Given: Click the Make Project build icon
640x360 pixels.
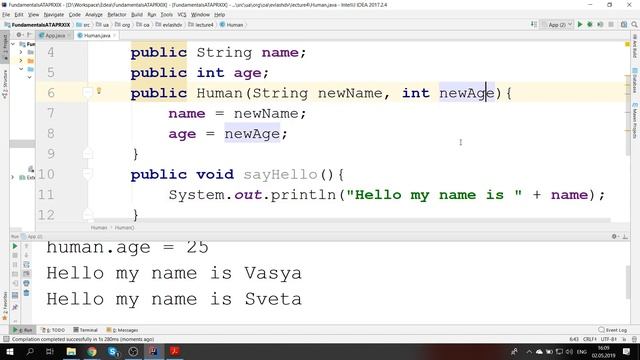Looking at the screenshot, I should [534, 24].
